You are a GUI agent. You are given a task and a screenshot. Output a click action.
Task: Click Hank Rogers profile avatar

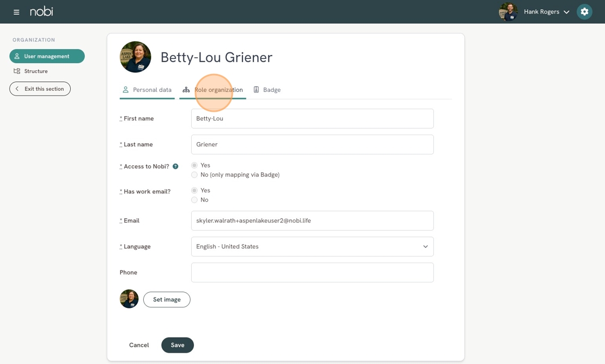[x=508, y=12]
